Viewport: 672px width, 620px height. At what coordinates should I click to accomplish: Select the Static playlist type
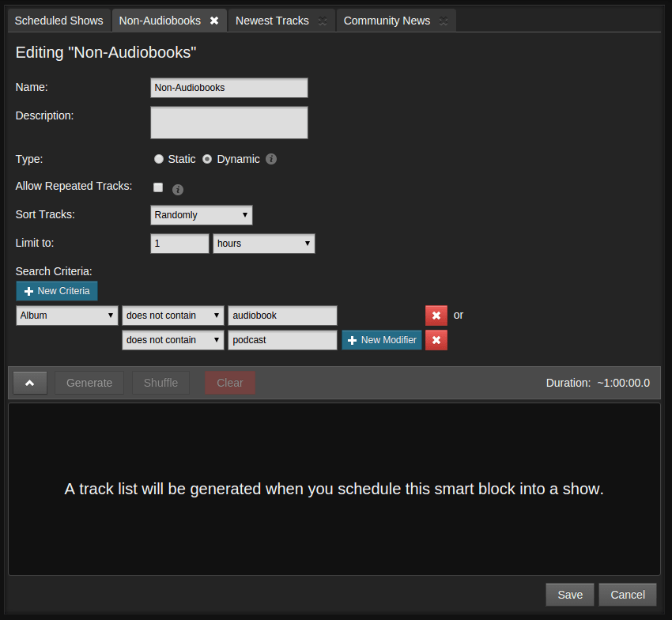(159, 158)
